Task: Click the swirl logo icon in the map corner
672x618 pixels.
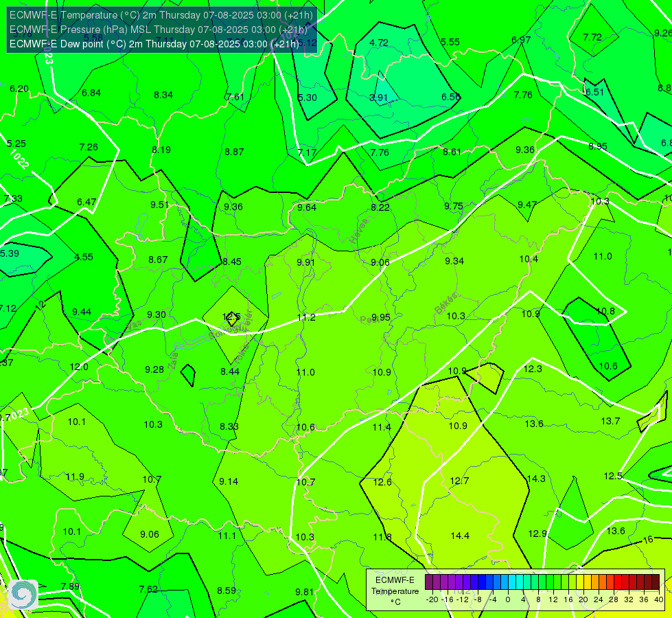Action: tap(23, 595)
